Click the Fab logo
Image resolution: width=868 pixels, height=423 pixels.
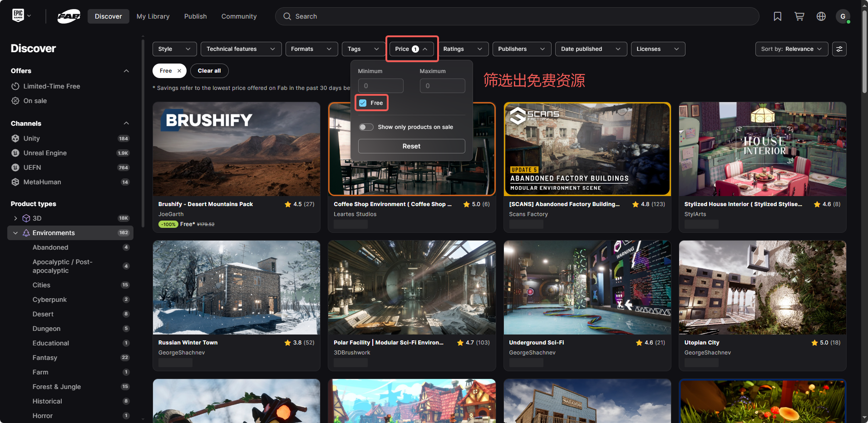point(69,16)
